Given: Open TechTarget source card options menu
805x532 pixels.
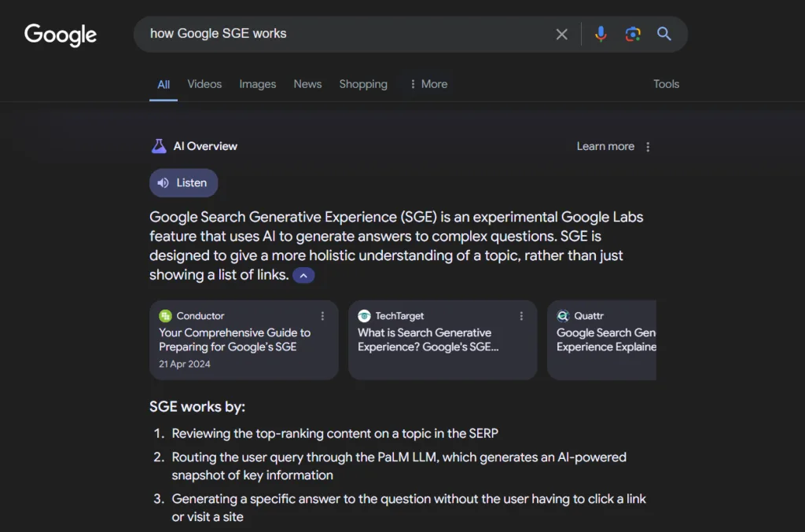Looking at the screenshot, I should (521, 316).
